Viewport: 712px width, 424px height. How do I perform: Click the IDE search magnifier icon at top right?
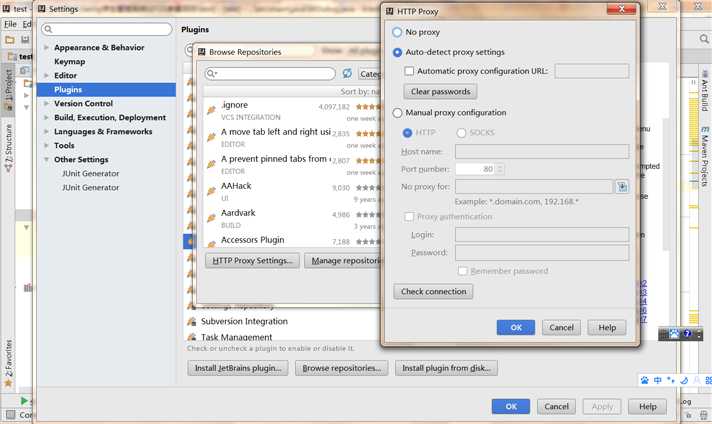tap(704, 39)
